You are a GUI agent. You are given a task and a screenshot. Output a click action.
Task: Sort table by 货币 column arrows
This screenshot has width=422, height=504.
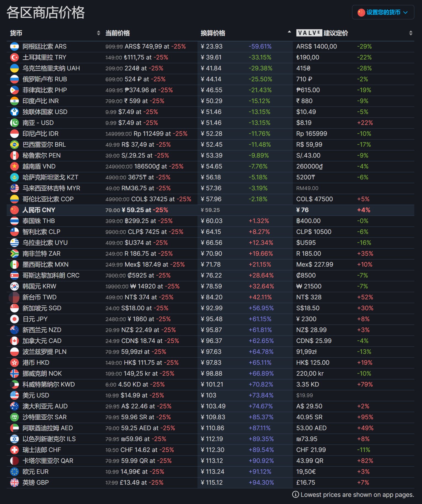(99, 33)
